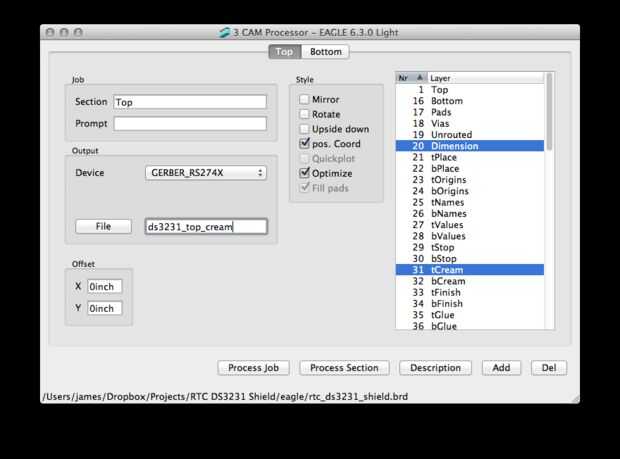Viewport: 620px width, 459px height.
Task: Uncheck the pos. Coord checkbox
Action: [304, 144]
